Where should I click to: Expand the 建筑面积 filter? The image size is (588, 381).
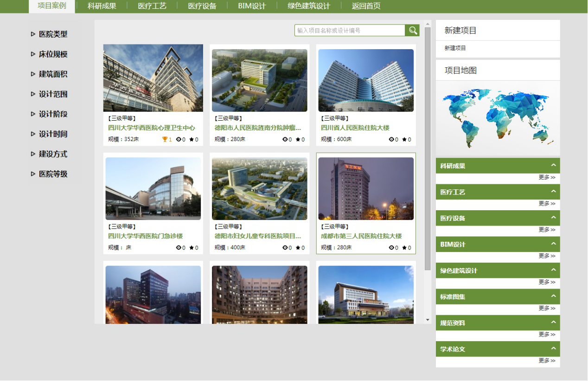(x=33, y=74)
